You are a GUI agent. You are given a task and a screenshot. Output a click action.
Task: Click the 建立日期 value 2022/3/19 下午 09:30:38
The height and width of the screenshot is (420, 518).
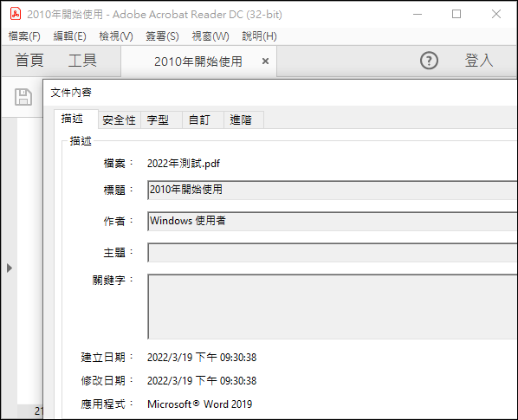(202, 358)
